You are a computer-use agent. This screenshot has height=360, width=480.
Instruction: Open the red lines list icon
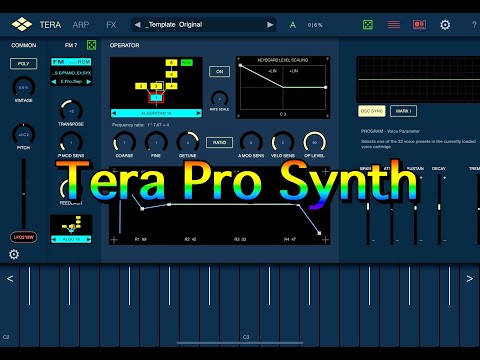click(394, 25)
